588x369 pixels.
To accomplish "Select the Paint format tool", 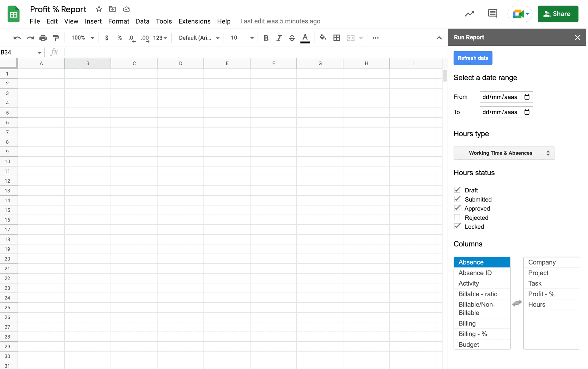I will click(x=56, y=38).
